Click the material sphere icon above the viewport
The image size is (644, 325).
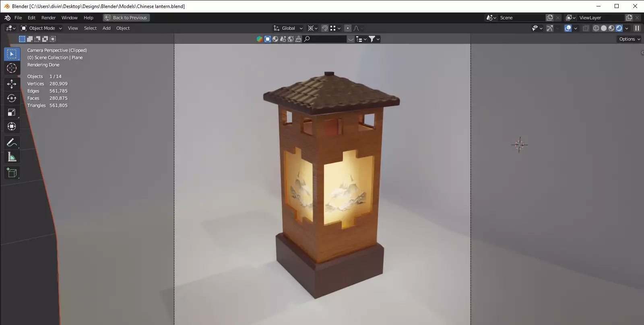coord(275,39)
